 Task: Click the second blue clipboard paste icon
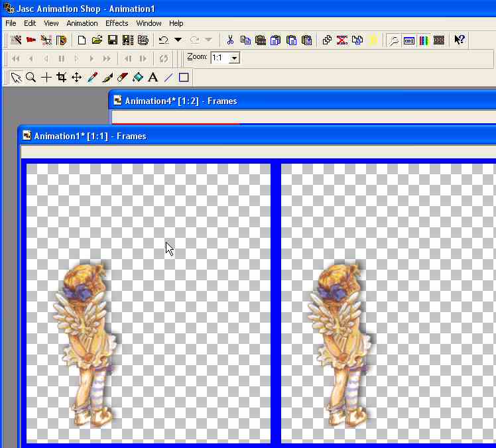[x=291, y=40]
